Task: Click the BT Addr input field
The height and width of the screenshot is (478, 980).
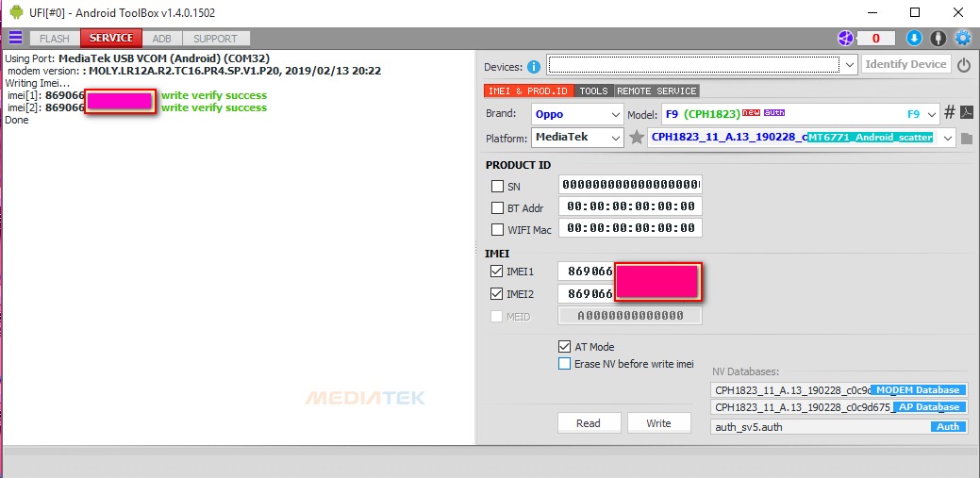Action: (630, 206)
